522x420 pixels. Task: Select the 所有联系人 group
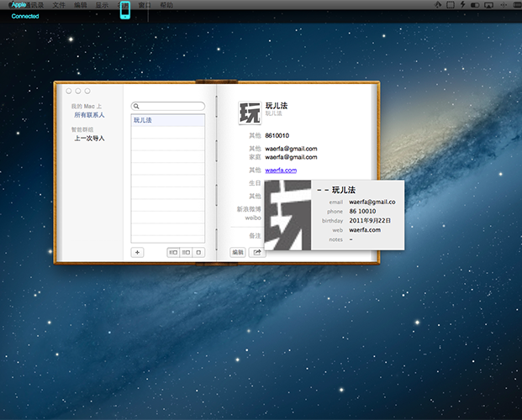89,114
